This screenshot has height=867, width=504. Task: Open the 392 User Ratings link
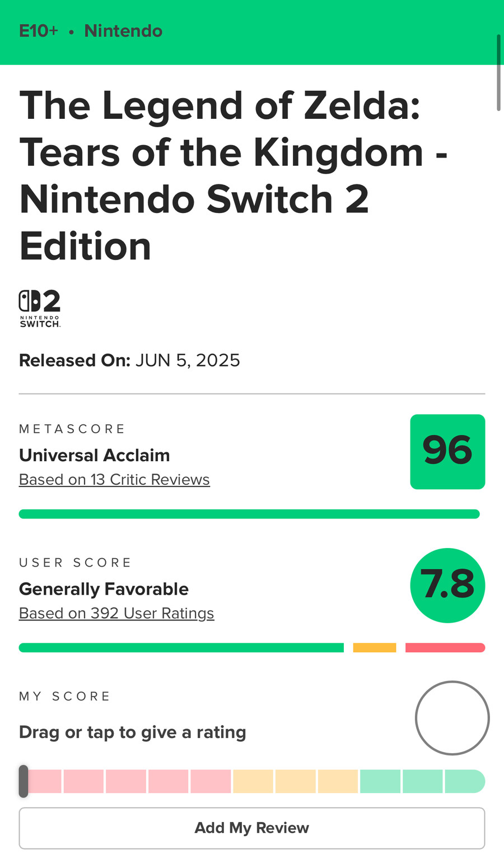[116, 614]
